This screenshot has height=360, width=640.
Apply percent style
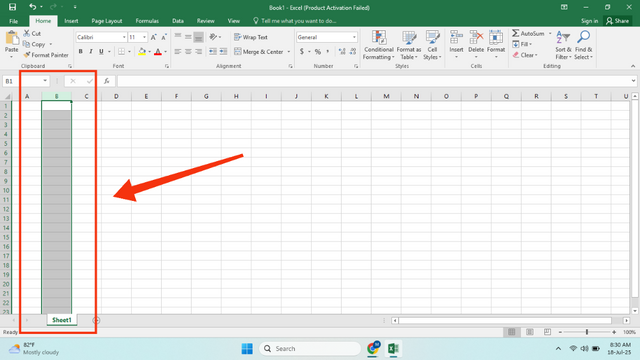(318, 51)
